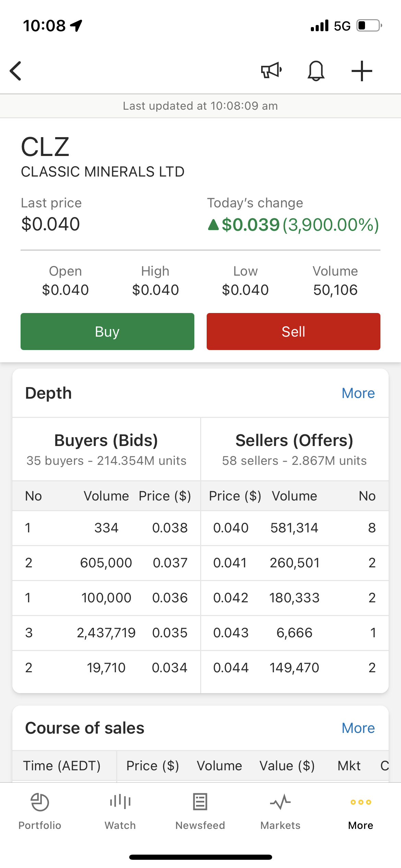Image resolution: width=401 pixels, height=868 pixels.
Task: Select offer price 0.043
Action: pyautogui.click(x=231, y=633)
